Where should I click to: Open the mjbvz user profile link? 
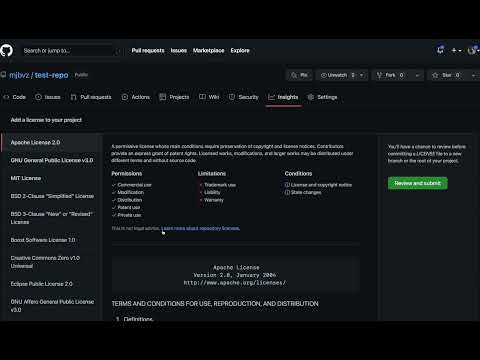pos(19,75)
